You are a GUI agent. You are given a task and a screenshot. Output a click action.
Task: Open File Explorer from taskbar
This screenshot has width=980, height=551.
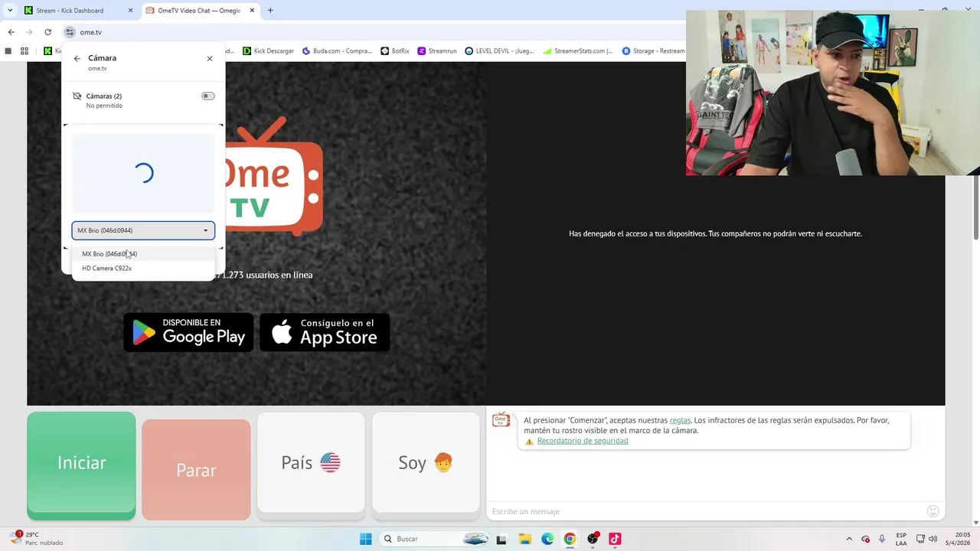point(525,539)
